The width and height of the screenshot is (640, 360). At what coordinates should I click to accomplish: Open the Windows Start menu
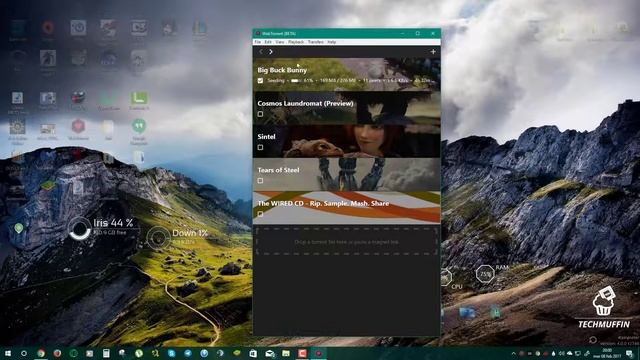[x=7, y=353]
